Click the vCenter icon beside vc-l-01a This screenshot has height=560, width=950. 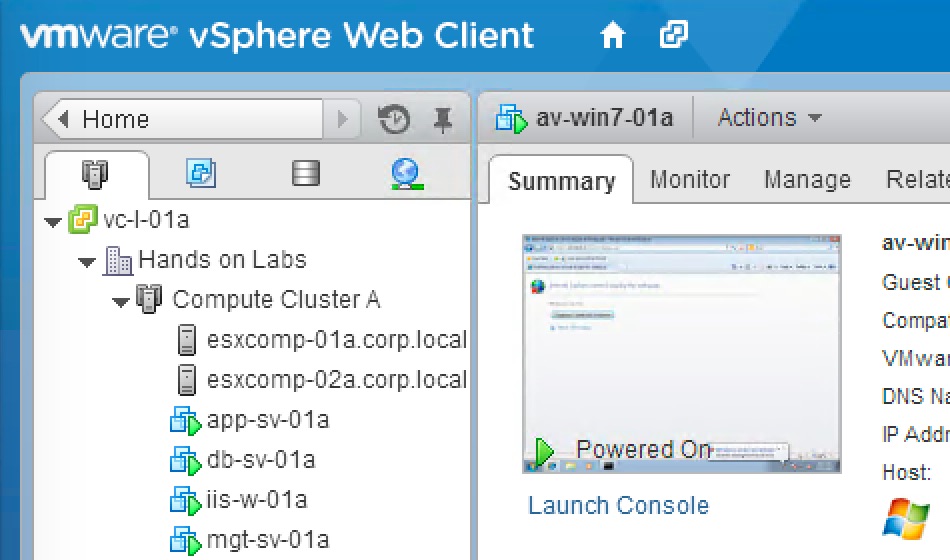click(82, 219)
